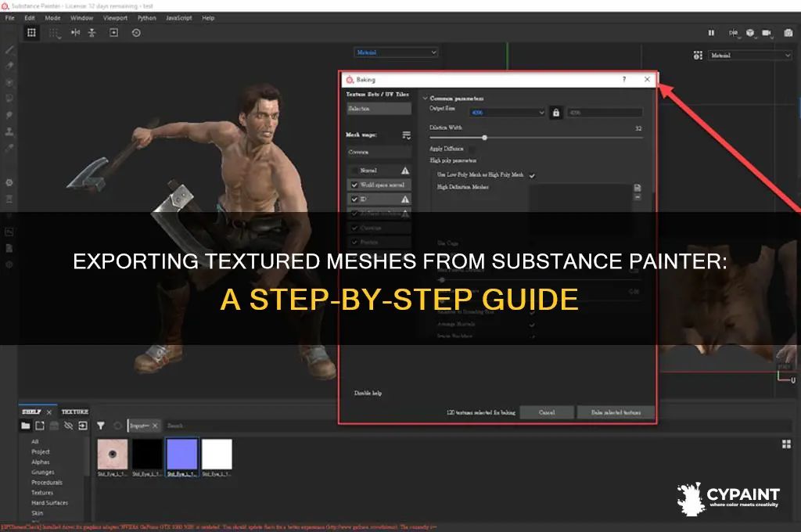Open the Window menu
Image resolution: width=801 pixels, height=532 pixels.
[x=81, y=18]
